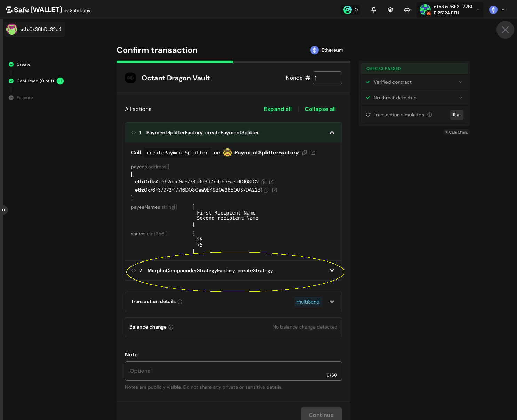Close the transaction flow with X button
Screen dimensions: 517x420
click(x=505, y=30)
